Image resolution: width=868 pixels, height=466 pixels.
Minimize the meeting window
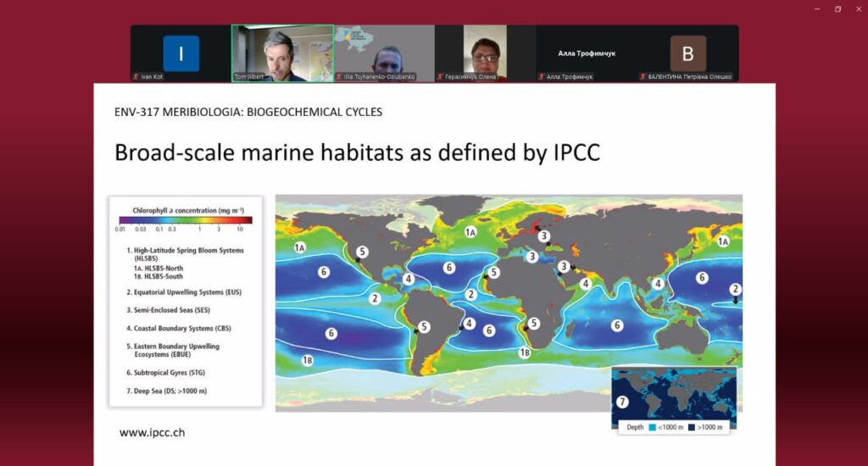point(817,8)
